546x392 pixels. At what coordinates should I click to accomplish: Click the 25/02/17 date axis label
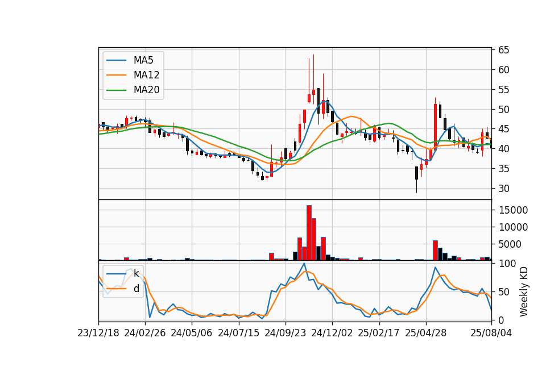tap(379, 333)
